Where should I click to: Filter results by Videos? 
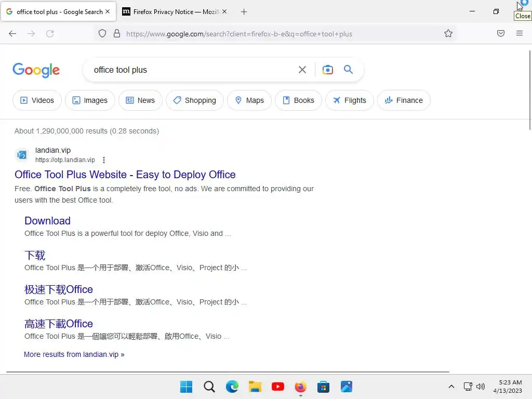37,100
